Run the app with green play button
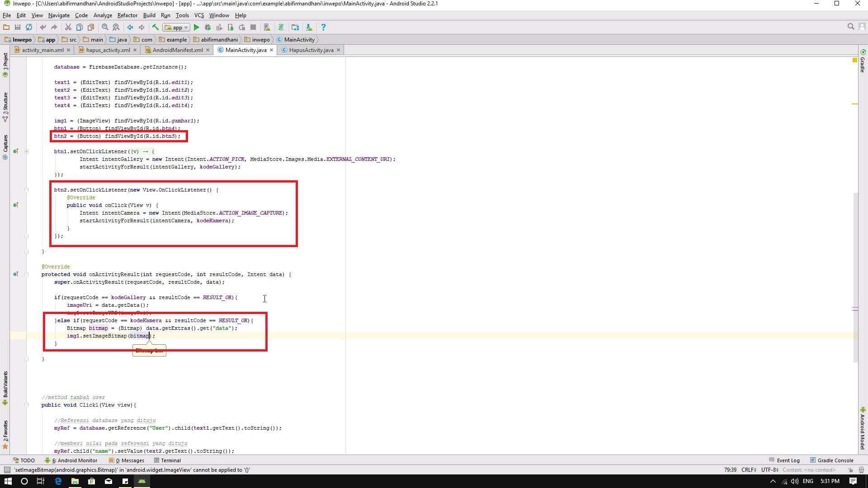Viewport: 868px width, 488px height. click(196, 28)
